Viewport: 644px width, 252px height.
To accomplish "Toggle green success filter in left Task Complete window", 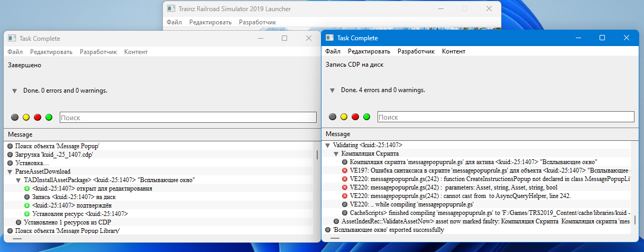I will tap(49, 117).
